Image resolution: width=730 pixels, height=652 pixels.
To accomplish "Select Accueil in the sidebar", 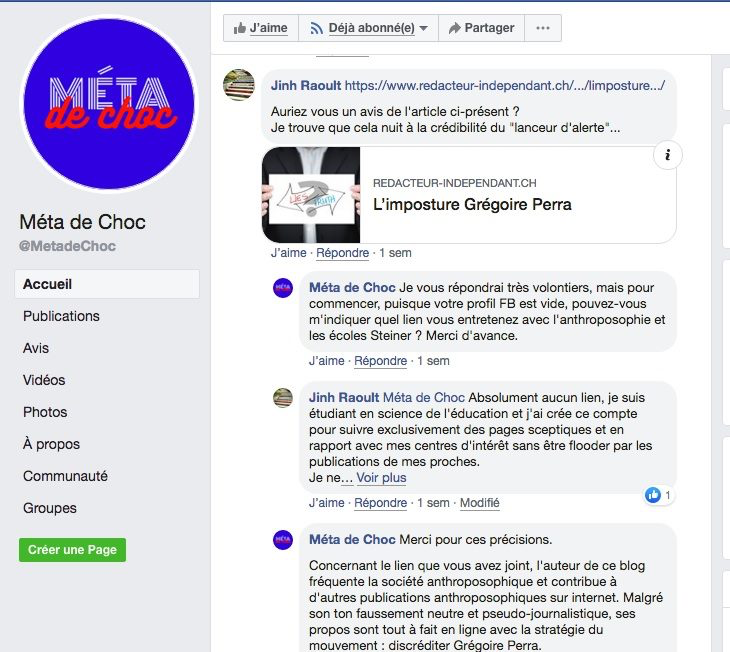I will [x=107, y=284].
